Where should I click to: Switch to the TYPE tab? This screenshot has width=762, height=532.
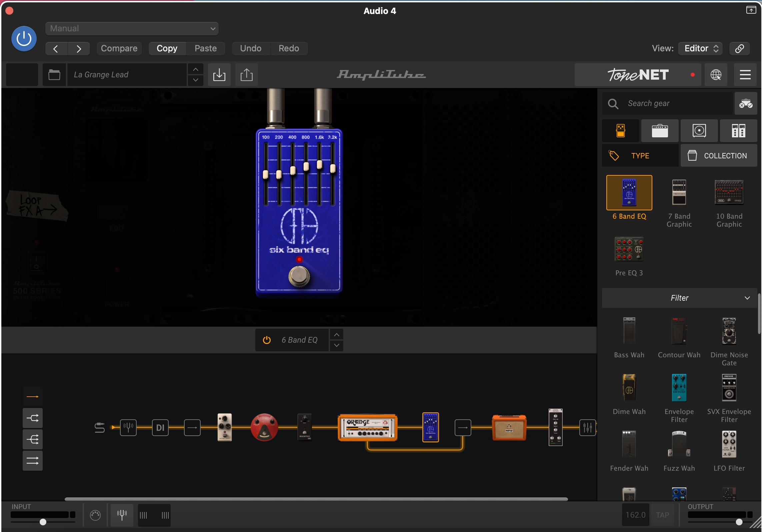(640, 156)
